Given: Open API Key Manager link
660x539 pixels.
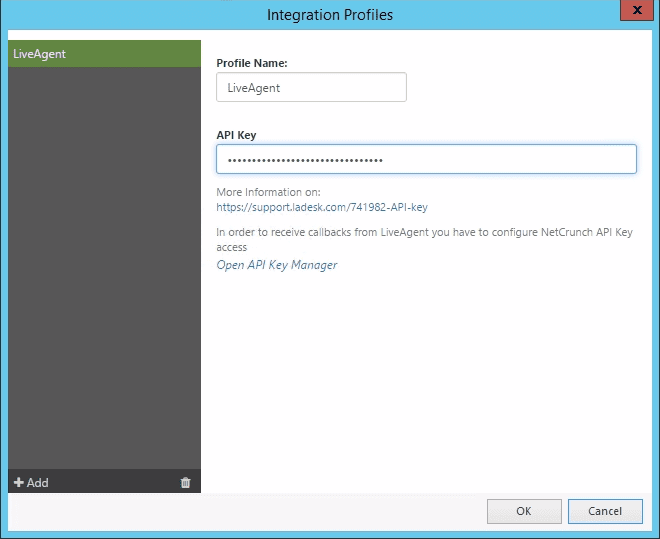Looking at the screenshot, I should (x=277, y=265).
